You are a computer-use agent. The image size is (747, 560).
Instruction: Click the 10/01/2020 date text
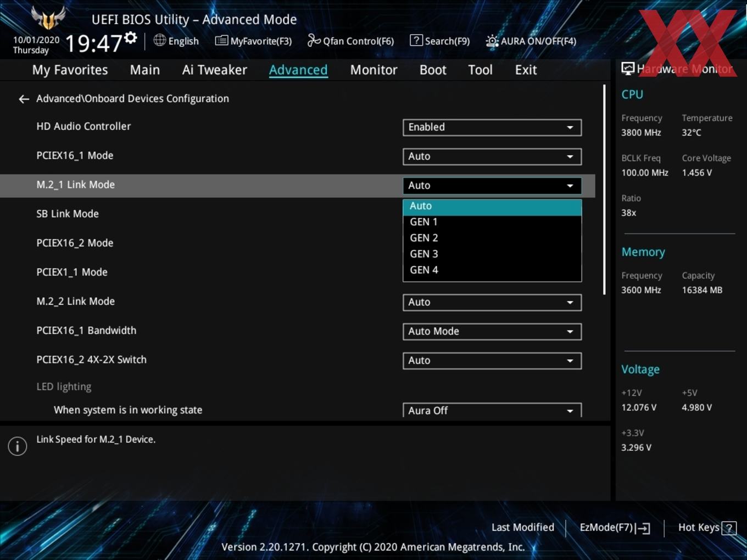pyautogui.click(x=36, y=40)
